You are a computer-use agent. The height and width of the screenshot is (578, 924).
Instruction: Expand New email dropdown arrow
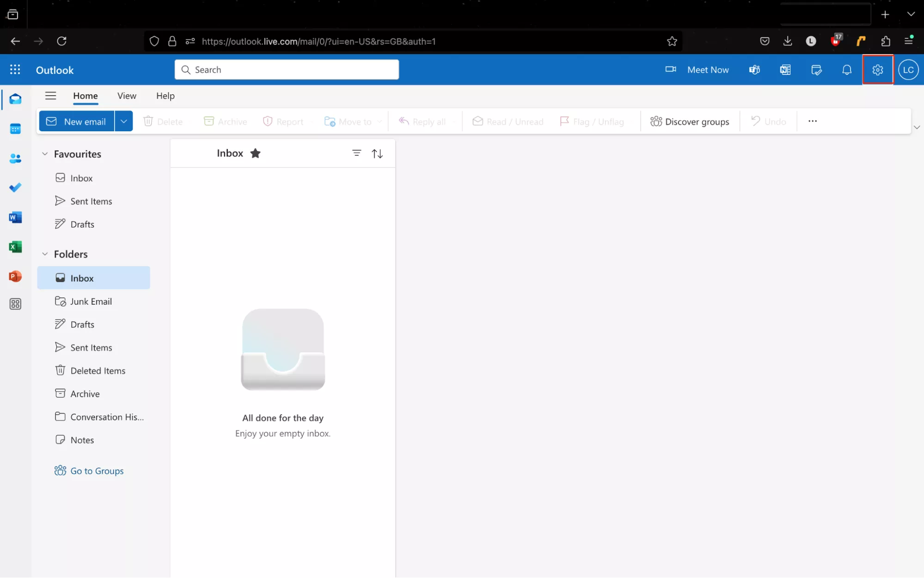click(x=123, y=121)
